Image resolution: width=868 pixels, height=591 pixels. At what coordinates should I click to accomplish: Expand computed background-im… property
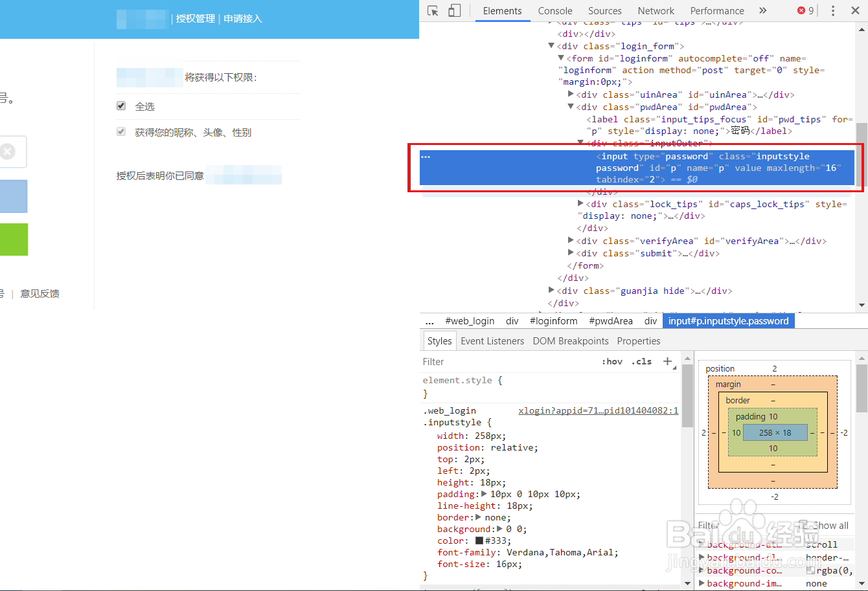coord(702,583)
